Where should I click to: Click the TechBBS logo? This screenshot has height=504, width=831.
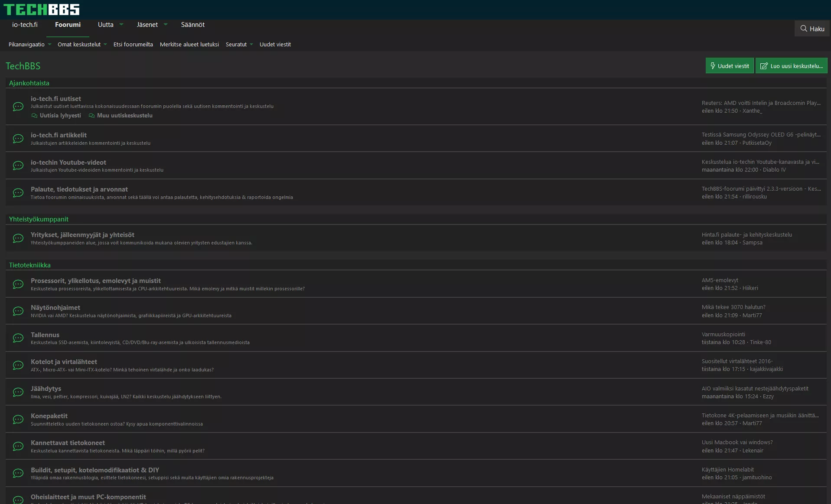tap(42, 10)
